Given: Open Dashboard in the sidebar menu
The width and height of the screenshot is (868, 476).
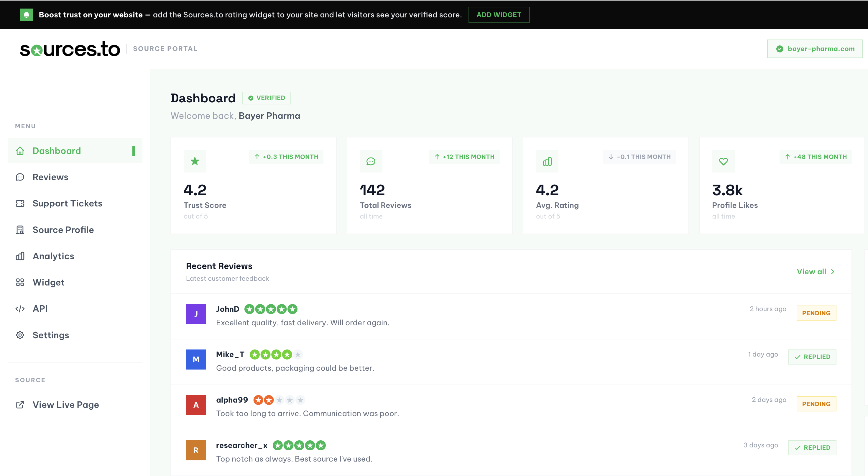Looking at the screenshot, I should (75, 151).
